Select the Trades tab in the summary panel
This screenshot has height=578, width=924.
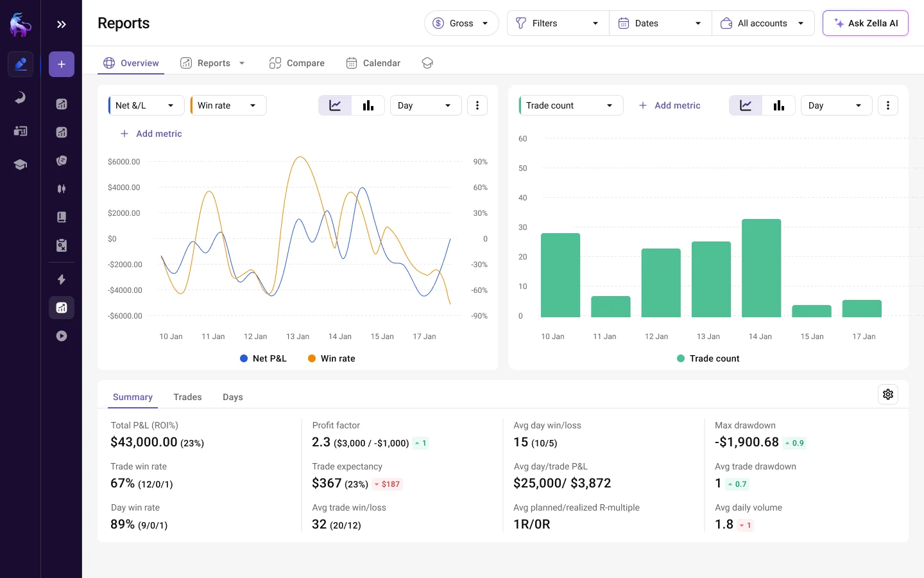pyautogui.click(x=187, y=397)
